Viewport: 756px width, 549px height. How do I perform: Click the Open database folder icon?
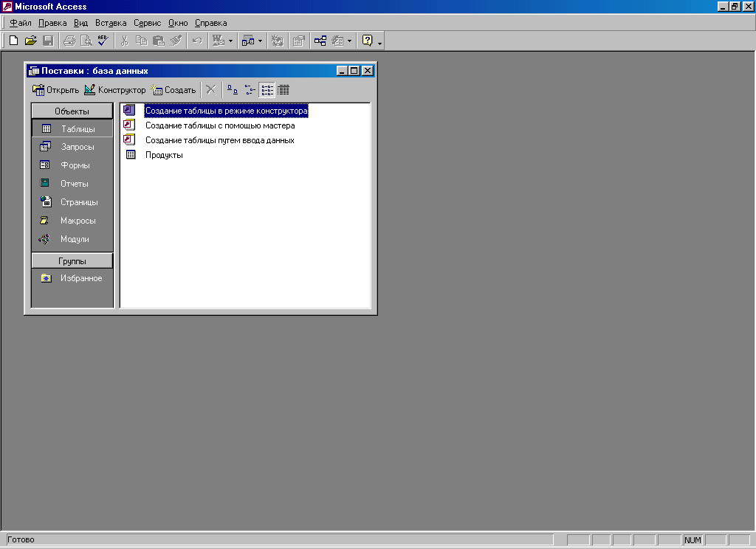(x=31, y=41)
